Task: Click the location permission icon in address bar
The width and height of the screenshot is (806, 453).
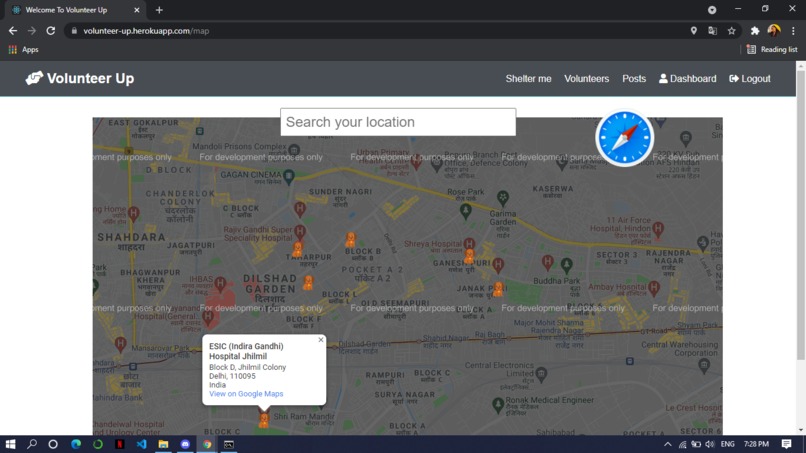Action: coord(693,31)
